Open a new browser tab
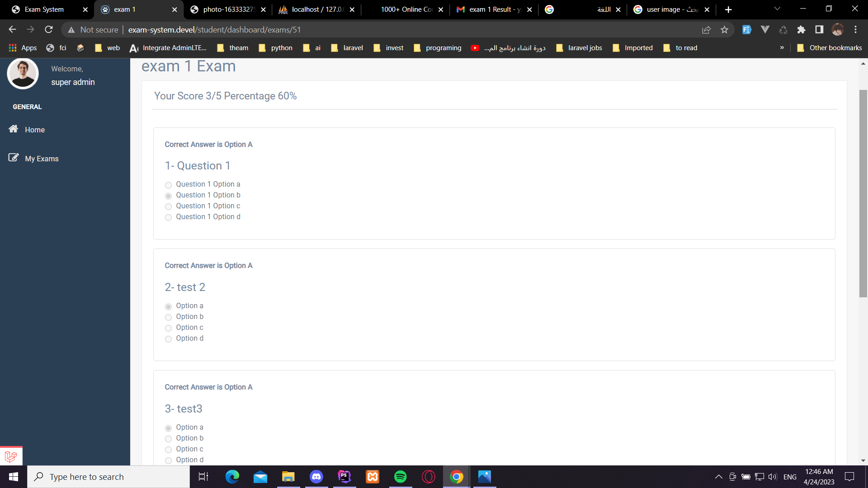Viewport: 868px width, 488px height. (728, 9)
